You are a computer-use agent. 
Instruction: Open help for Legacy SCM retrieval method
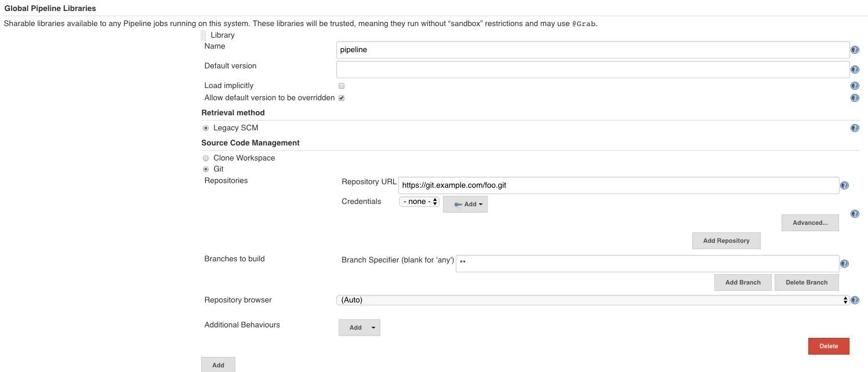pyautogui.click(x=855, y=128)
